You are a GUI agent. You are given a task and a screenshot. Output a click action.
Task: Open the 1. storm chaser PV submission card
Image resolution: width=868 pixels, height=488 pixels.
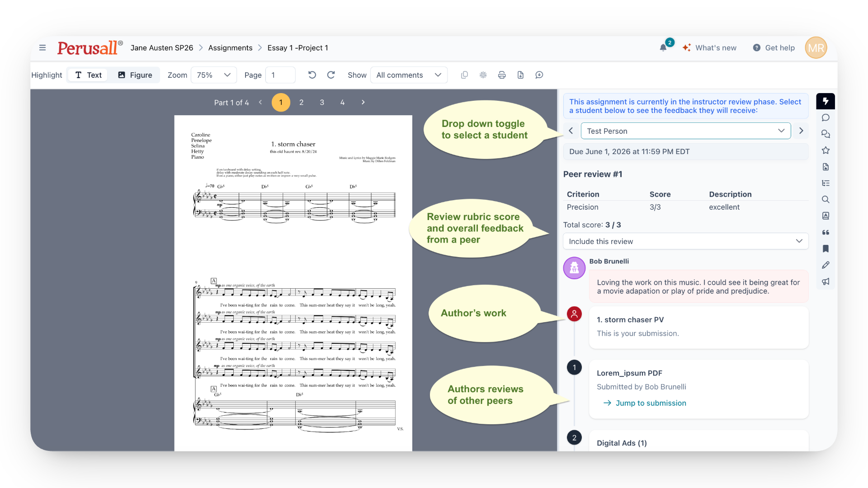(698, 328)
